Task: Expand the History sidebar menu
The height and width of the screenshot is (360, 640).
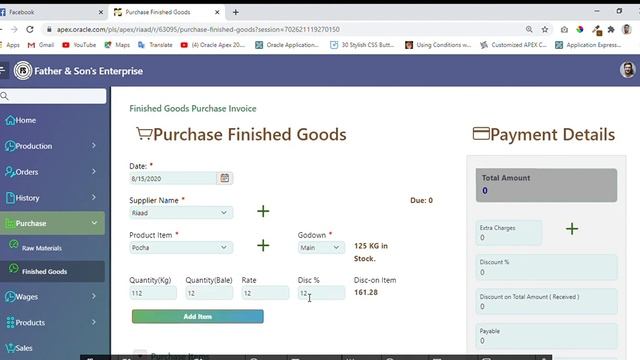Action: pyautogui.click(x=52, y=198)
